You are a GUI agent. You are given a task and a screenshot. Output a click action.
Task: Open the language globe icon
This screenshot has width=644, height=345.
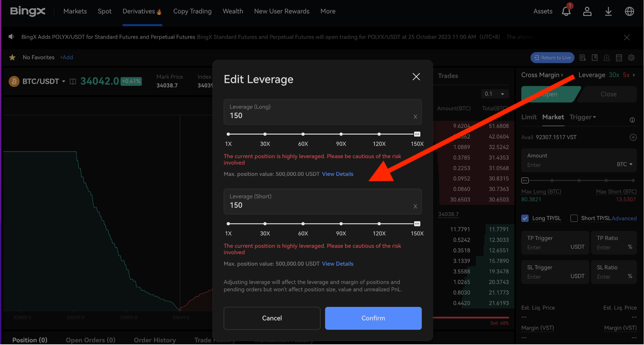click(629, 11)
